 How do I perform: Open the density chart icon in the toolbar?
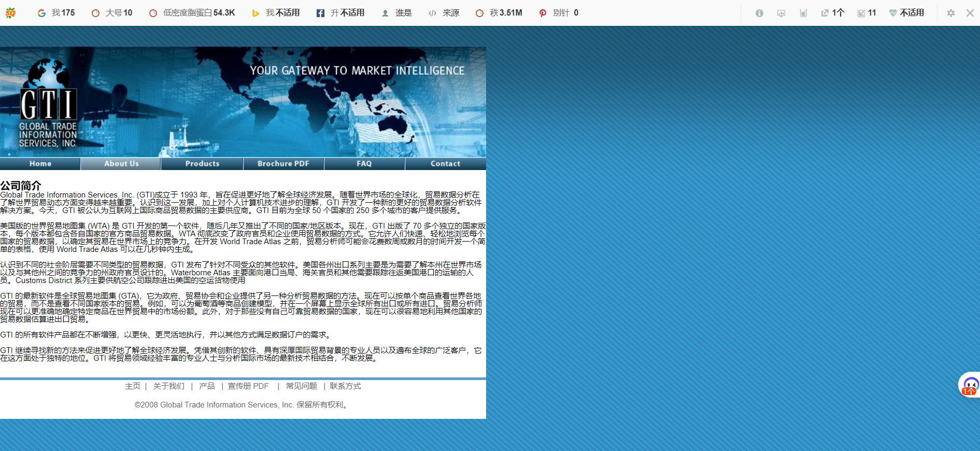click(803, 13)
